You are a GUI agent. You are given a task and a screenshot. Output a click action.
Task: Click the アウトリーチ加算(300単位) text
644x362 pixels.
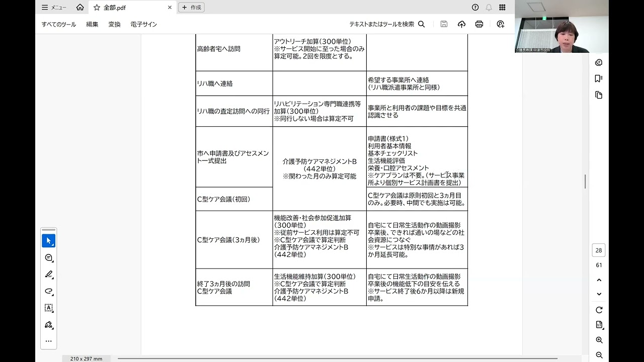[312, 42]
